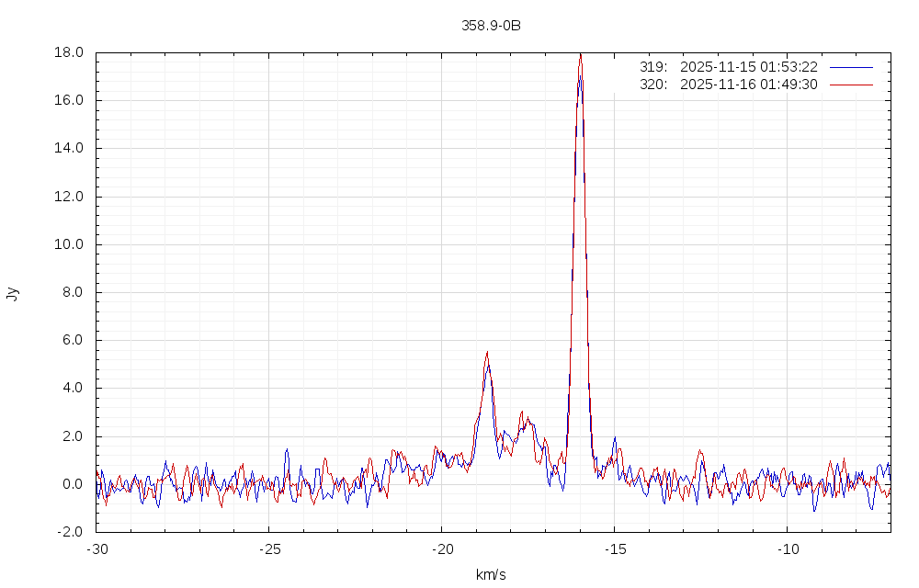Click the km/s x-axis label
Image resolution: width=919 pixels, height=588 pixels.
click(491, 575)
